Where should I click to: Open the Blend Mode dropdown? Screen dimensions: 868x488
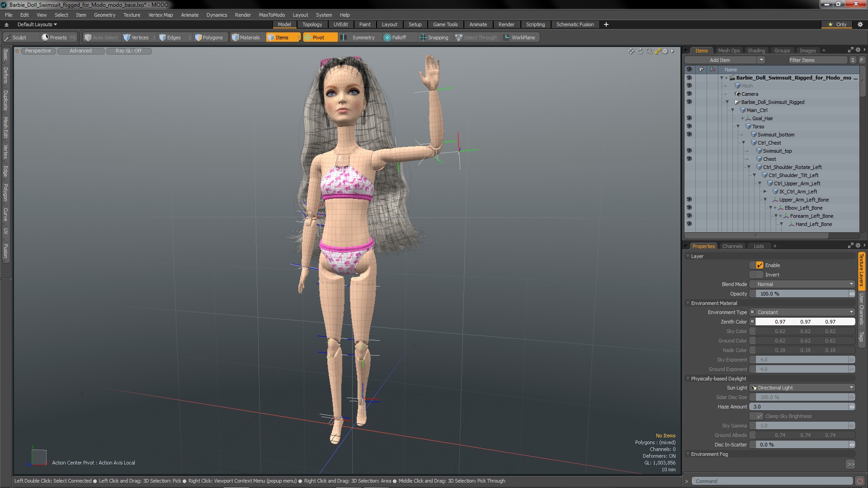click(x=805, y=284)
